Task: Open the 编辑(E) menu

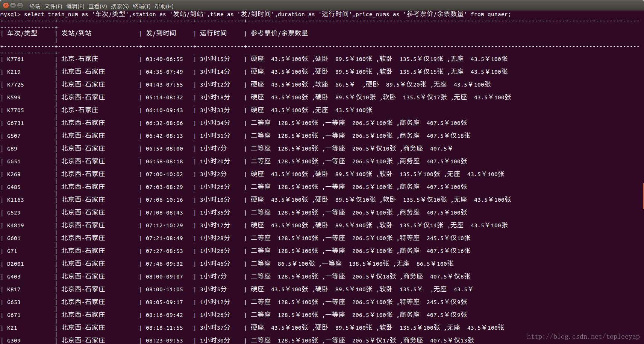Action: click(x=75, y=6)
